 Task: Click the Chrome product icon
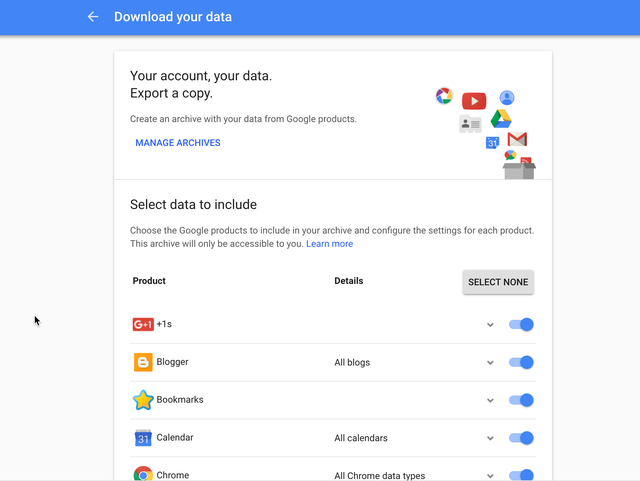pyautogui.click(x=143, y=474)
